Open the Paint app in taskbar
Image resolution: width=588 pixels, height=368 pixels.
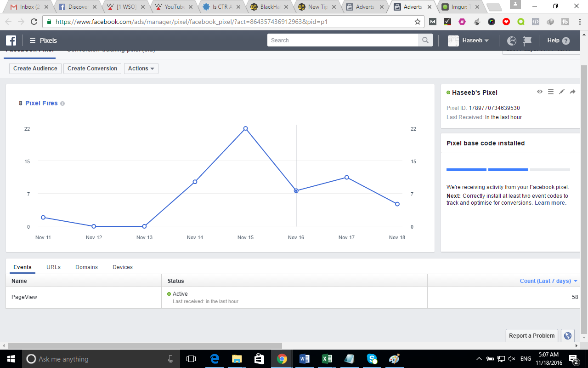[x=395, y=359]
